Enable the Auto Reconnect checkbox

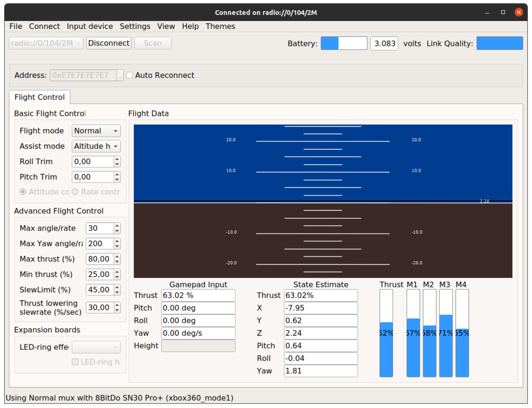pos(130,75)
